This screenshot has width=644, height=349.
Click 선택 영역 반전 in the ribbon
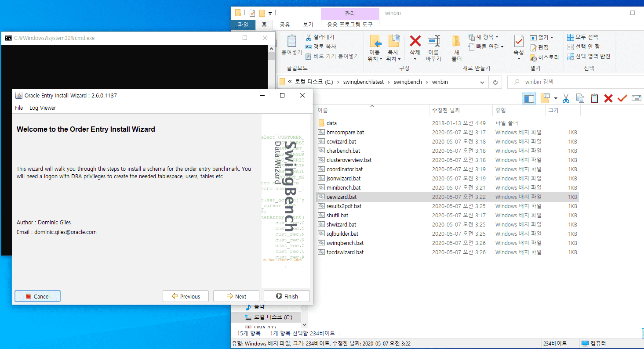pos(589,56)
